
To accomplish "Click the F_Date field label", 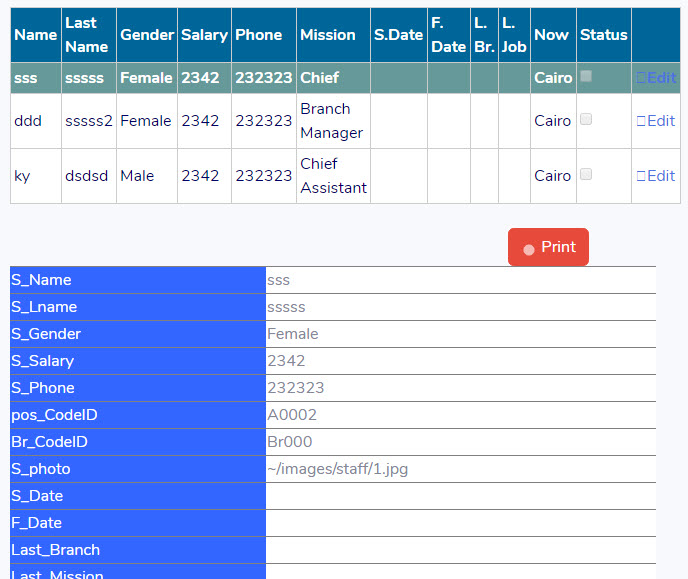I will [36, 523].
